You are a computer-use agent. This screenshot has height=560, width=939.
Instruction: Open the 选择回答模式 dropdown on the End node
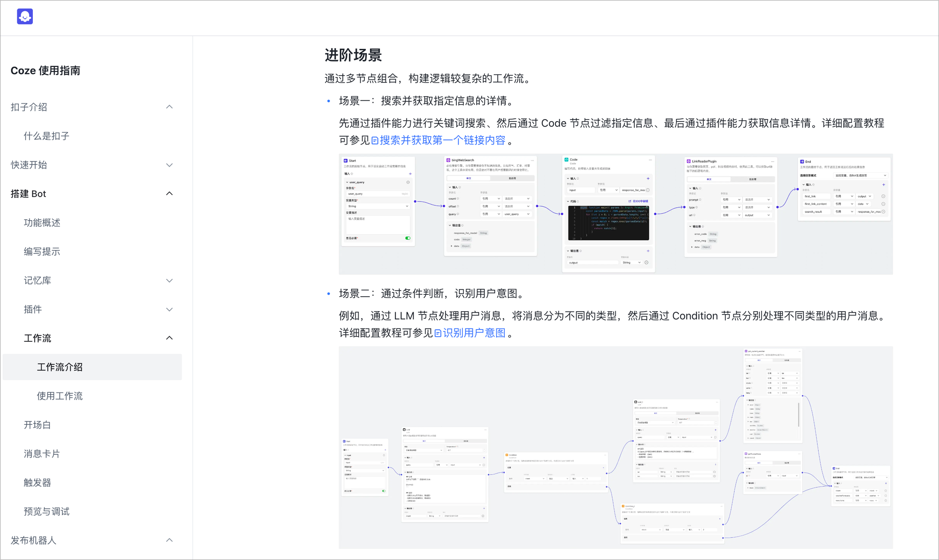pos(861,176)
